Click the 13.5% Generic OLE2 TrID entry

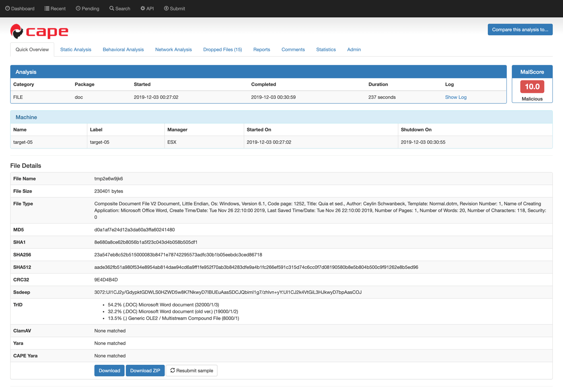(173, 318)
